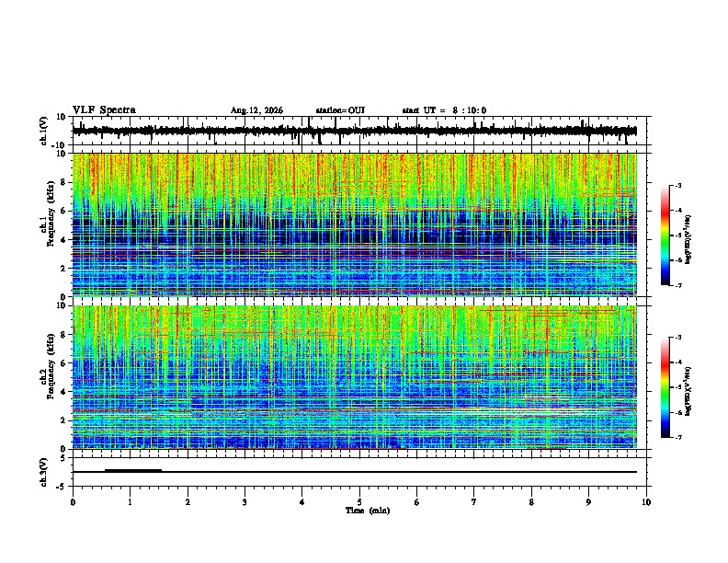Click the "station=OUI" header label

click(x=340, y=110)
